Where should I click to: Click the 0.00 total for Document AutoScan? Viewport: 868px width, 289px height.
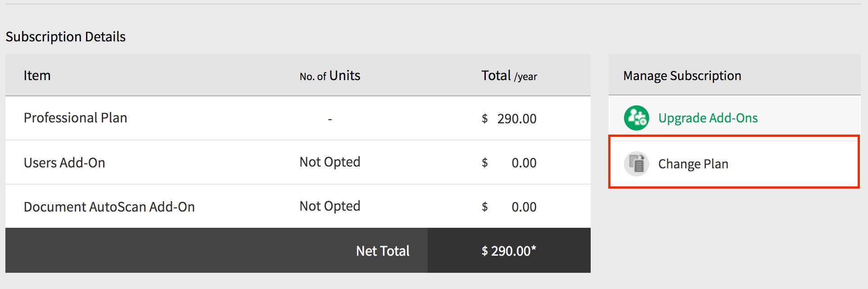point(524,207)
